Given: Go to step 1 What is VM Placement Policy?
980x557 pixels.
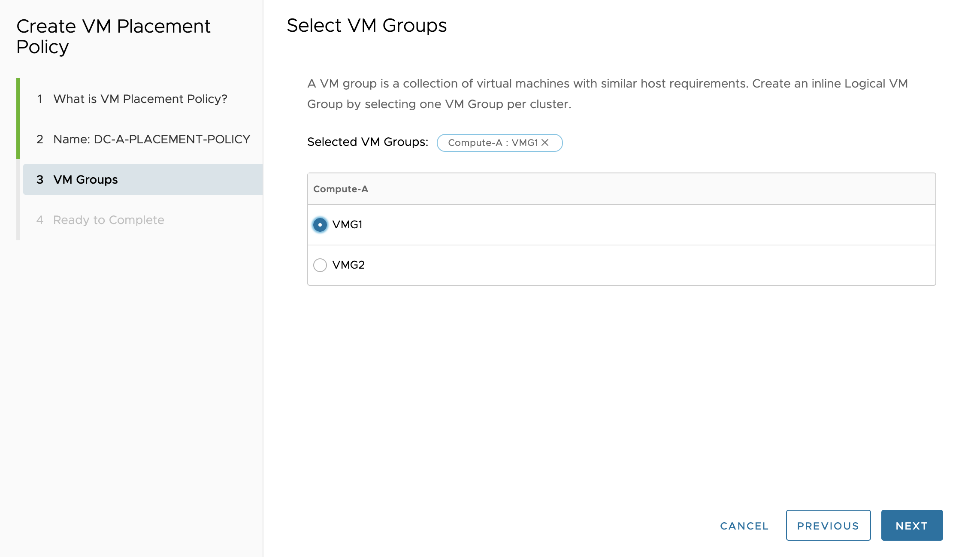Looking at the screenshot, I should 140,99.
